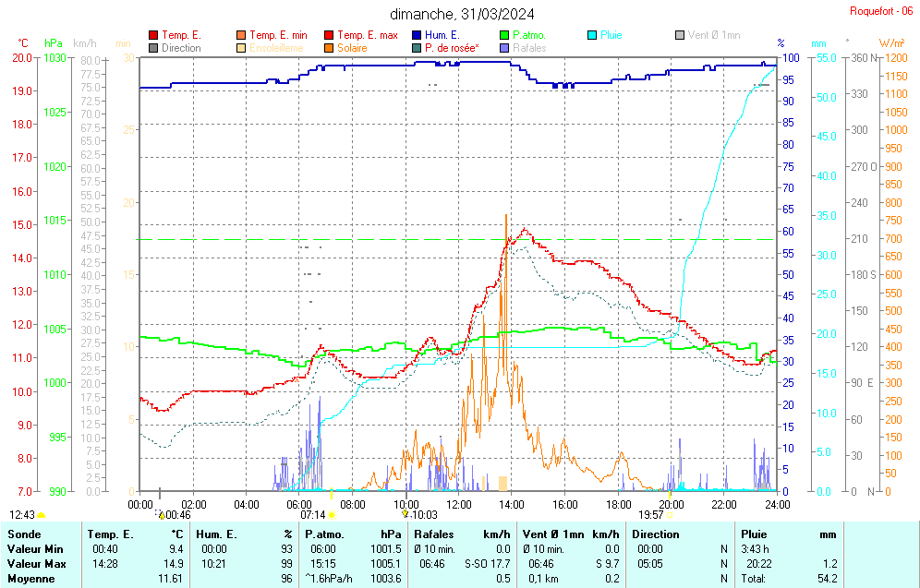920x588 pixels.
Task: Click the orange Solaire legend swatch
Action: [329, 48]
